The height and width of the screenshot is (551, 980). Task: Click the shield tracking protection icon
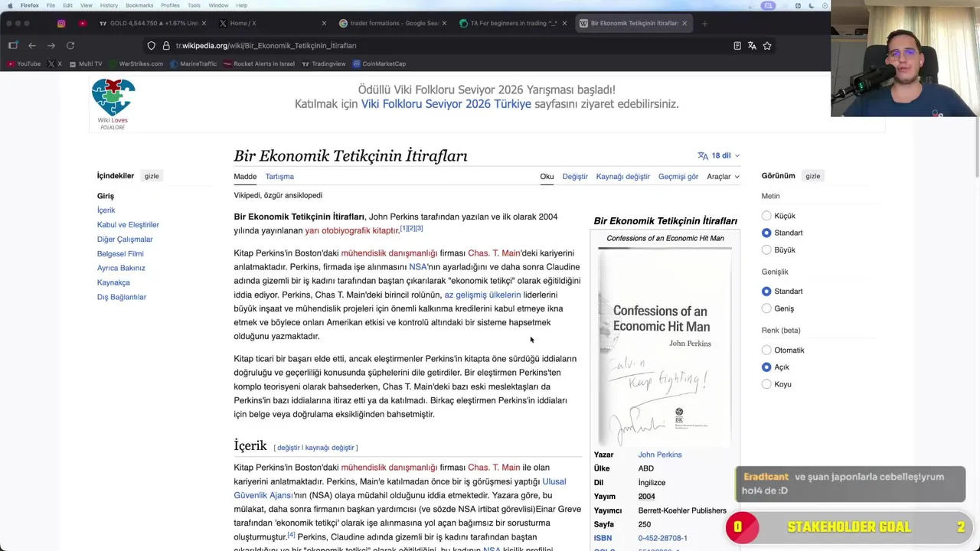click(151, 46)
